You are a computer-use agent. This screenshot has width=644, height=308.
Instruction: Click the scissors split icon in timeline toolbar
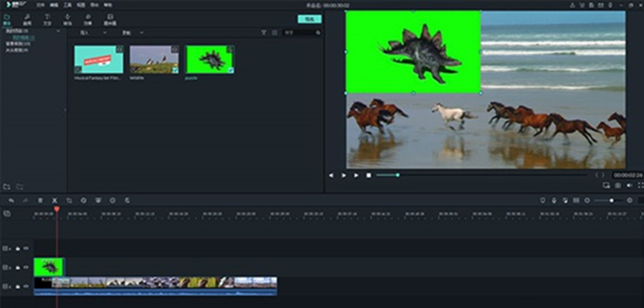55,200
